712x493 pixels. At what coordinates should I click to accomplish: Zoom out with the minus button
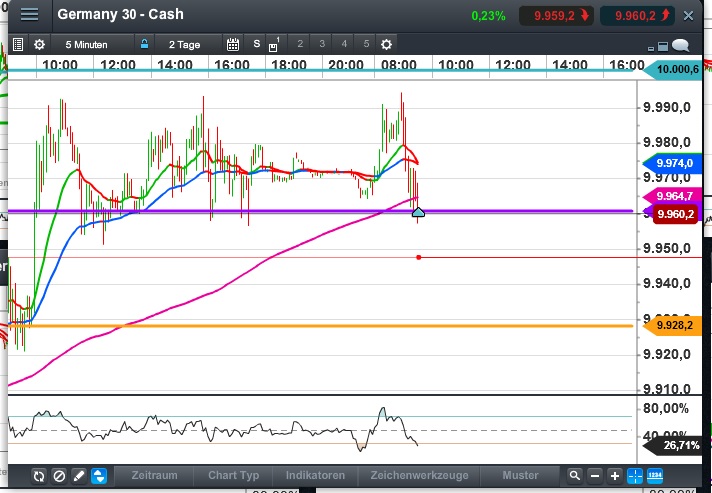point(595,476)
